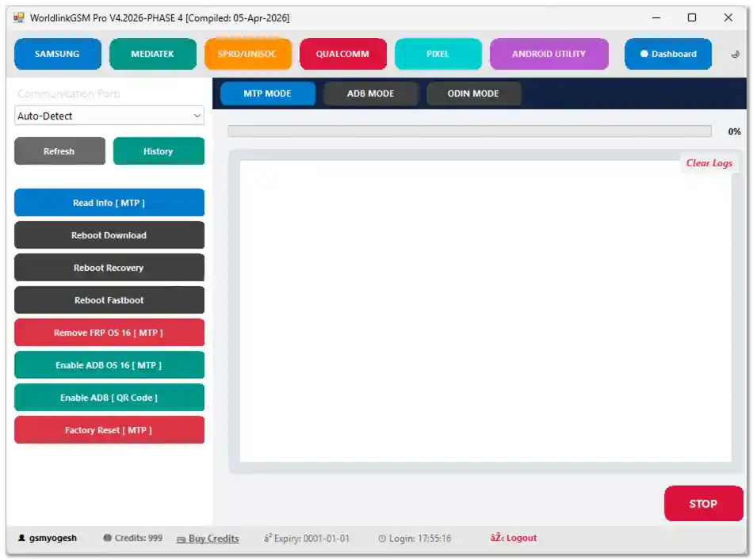Open the MEDIATEK section
This screenshot has width=753, height=560.
[x=152, y=54]
